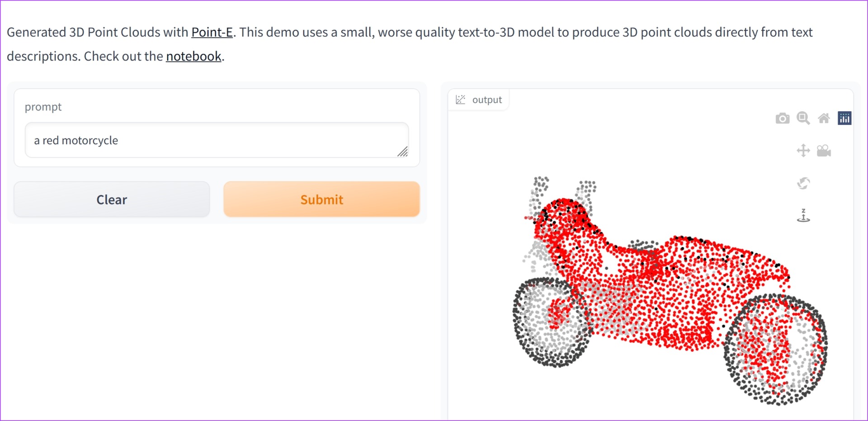Download the plot as PNG with the camera icon

pyautogui.click(x=782, y=118)
